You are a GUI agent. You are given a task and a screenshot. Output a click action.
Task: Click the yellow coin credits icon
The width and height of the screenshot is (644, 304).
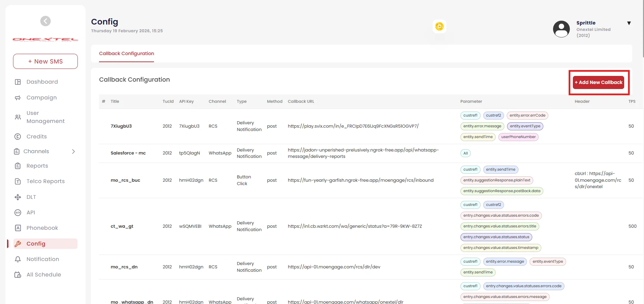click(439, 26)
